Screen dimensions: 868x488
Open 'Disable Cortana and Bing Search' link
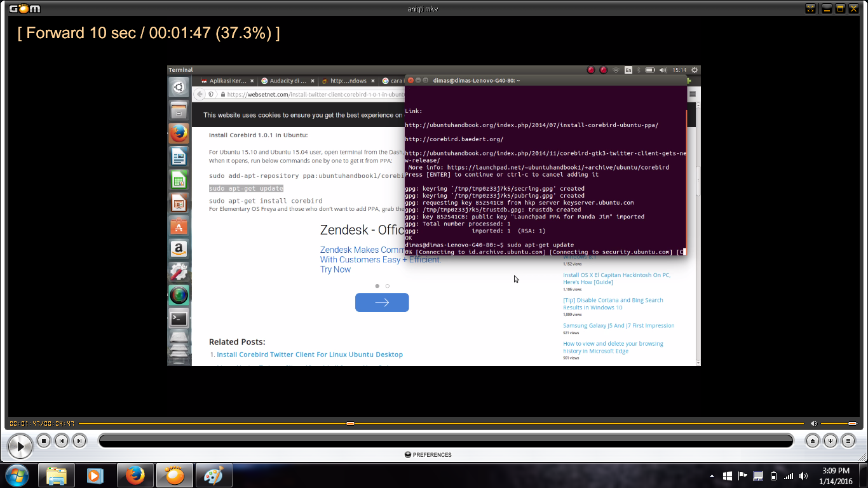pyautogui.click(x=613, y=304)
